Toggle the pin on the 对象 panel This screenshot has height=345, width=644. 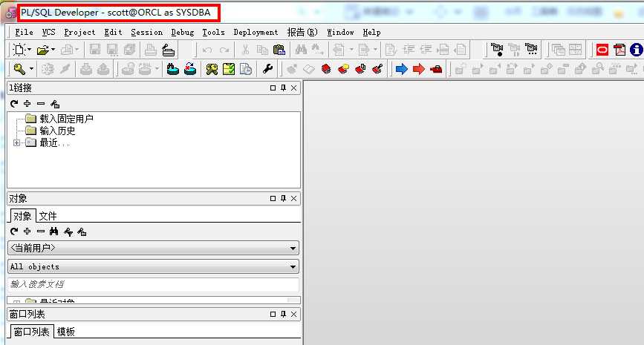(283, 199)
